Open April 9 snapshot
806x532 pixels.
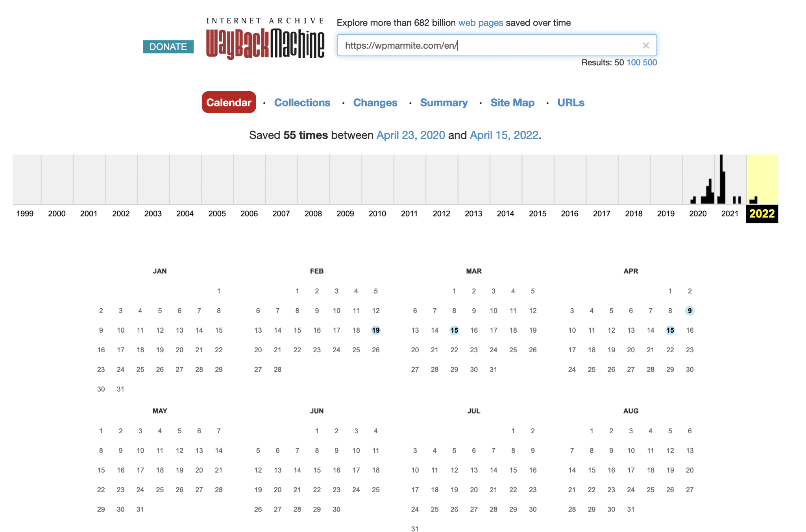690,311
